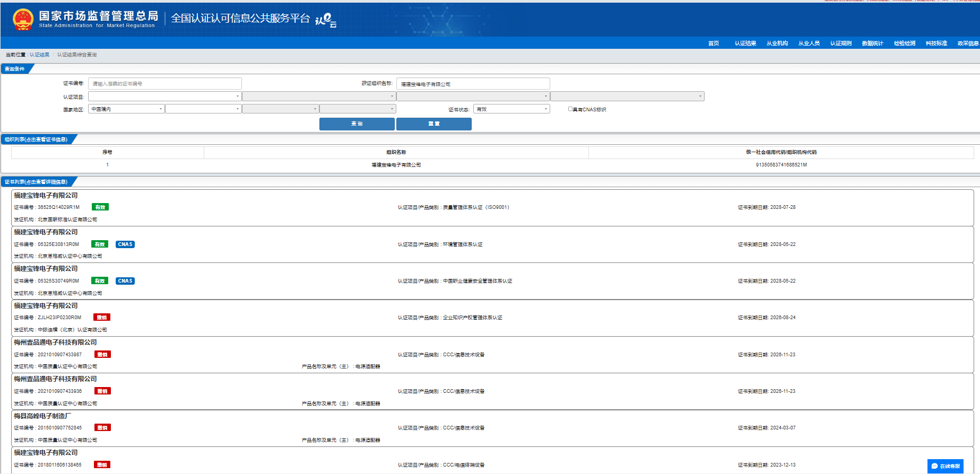The width and height of the screenshot is (980, 474).
Task: Click green 有效 badge on certificate 36525Q14029R1M
Action: tap(100, 207)
